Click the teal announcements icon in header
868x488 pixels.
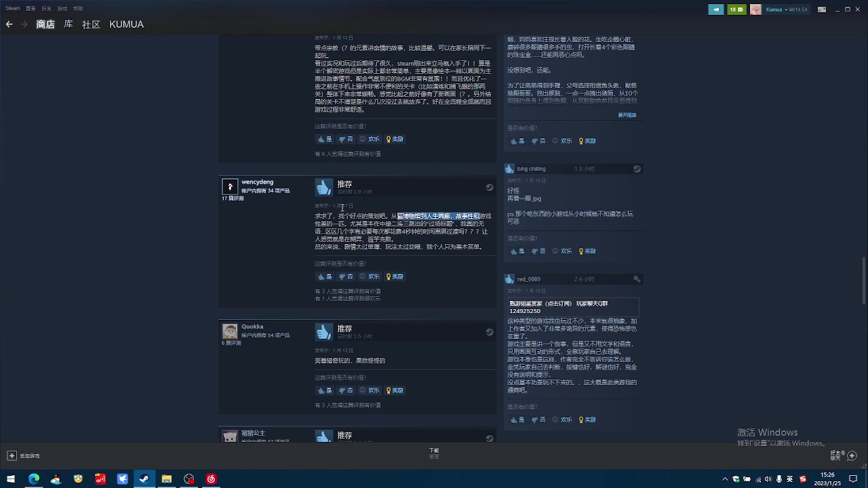pyautogui.click(x=716, y=9)
